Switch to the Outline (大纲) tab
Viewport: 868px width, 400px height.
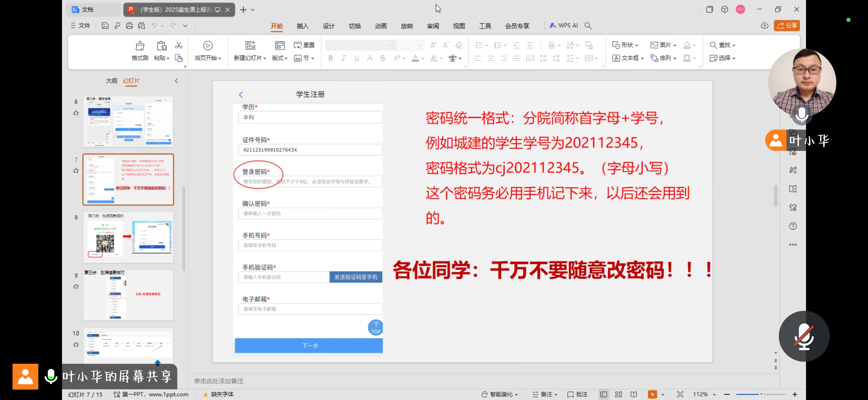coord(111,81)
